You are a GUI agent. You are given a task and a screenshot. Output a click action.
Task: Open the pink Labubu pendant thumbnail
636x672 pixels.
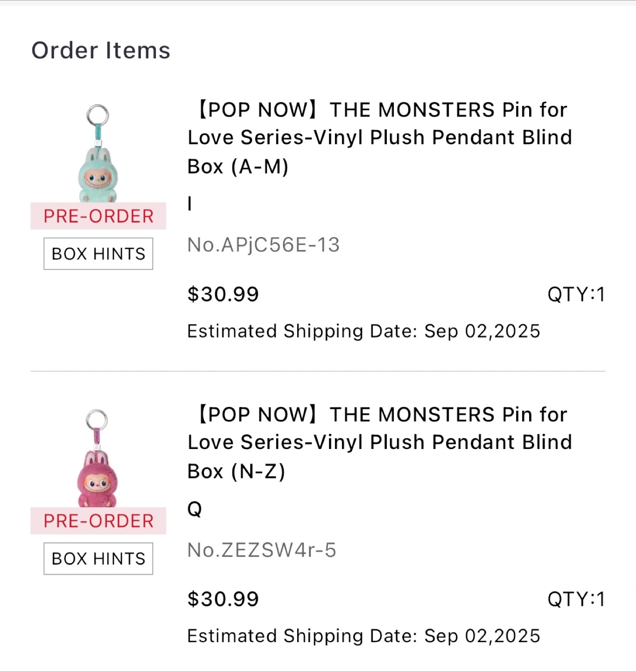pos(97,459)
